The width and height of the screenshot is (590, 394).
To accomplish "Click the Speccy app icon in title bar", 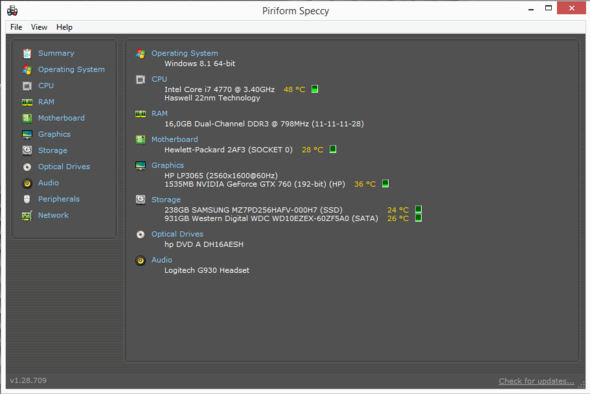I will (12, 11).
